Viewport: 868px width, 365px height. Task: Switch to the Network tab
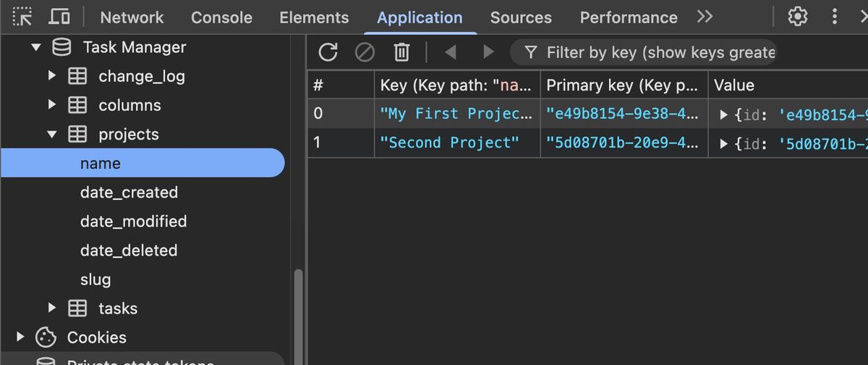[132, 17]
